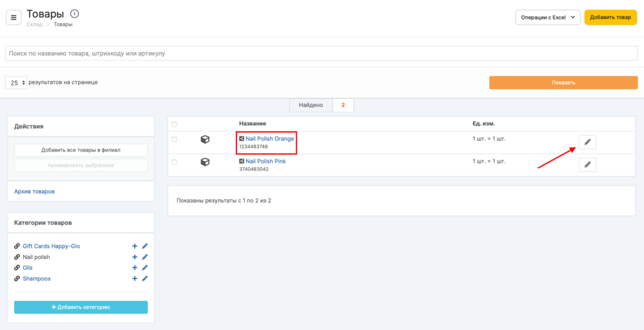Open the results per page selector
This screenshot has width=644, height=330.
16,82
